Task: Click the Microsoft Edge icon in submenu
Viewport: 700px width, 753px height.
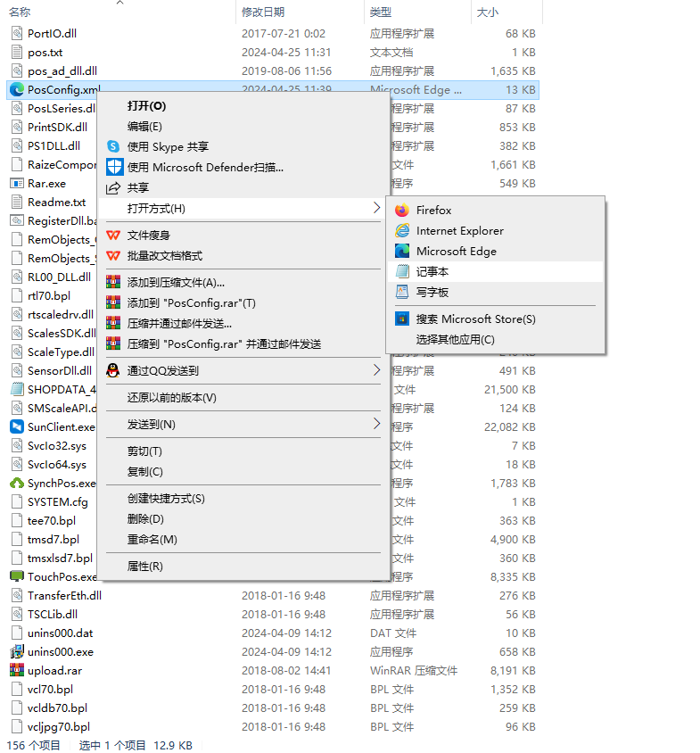Action: 402,252
